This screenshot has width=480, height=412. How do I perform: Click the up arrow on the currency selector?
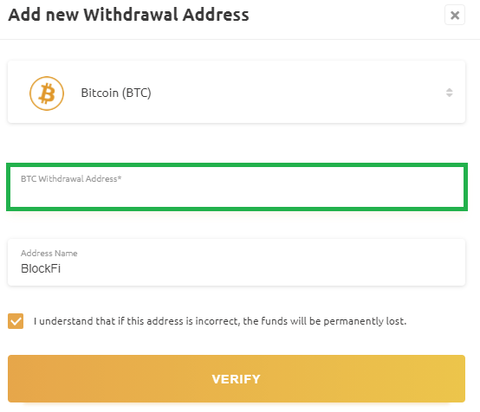[x=449, y=90]
